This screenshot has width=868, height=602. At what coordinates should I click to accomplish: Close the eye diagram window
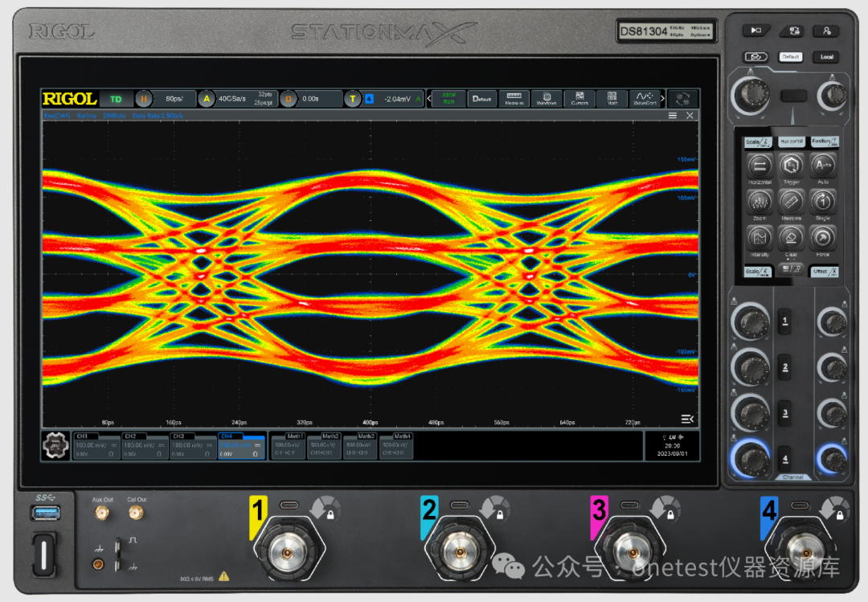tap(690, 116)
